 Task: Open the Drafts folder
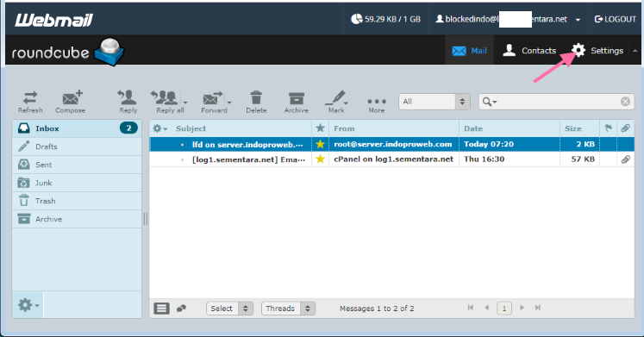click(x=77, y=147)
